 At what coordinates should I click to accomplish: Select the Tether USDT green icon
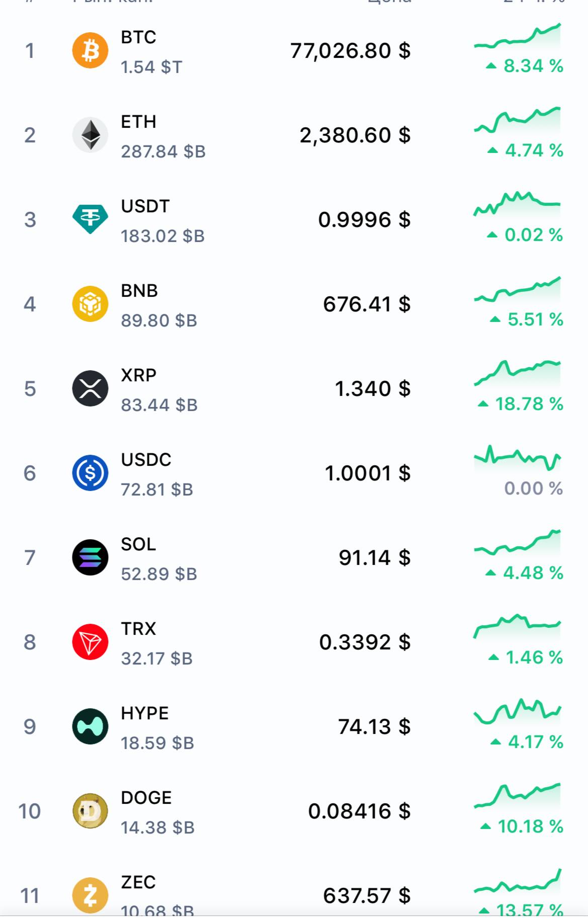[90, 219]
